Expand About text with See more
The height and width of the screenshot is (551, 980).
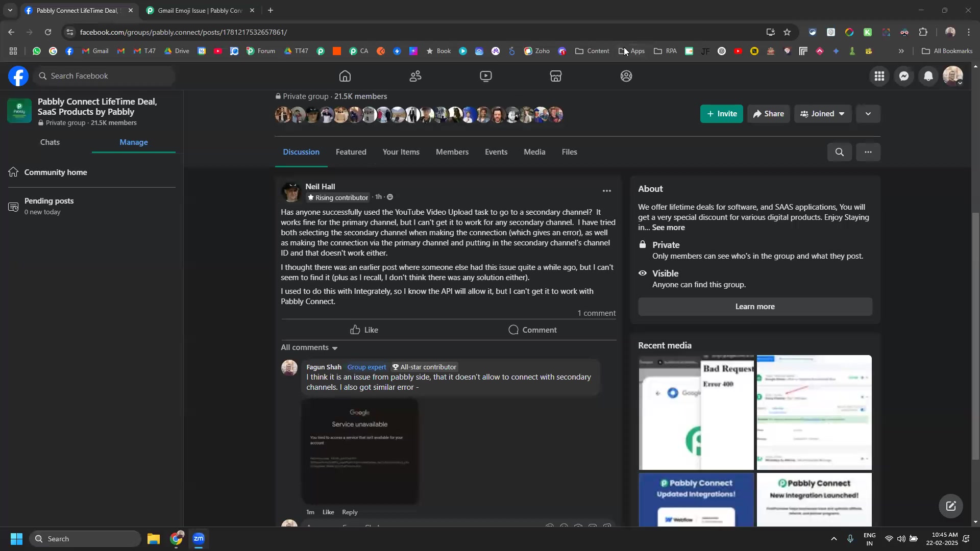[x=668, y=228]
